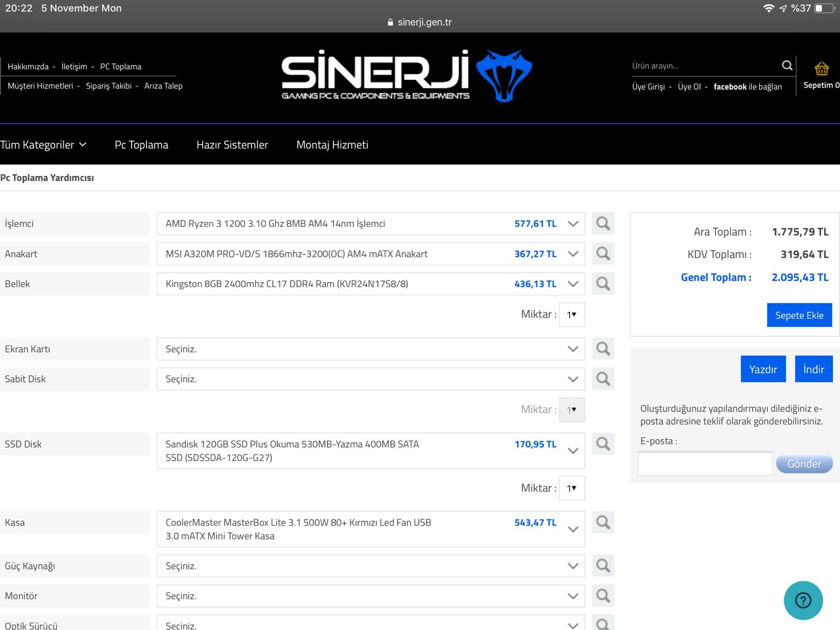
Task: Open the Sepetim basket icon
Action: tap(821, 69)
